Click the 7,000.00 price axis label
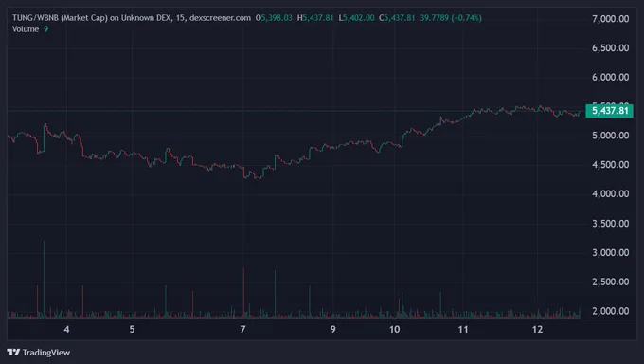This screenshot has width=644, height=364. coord(610,19)
